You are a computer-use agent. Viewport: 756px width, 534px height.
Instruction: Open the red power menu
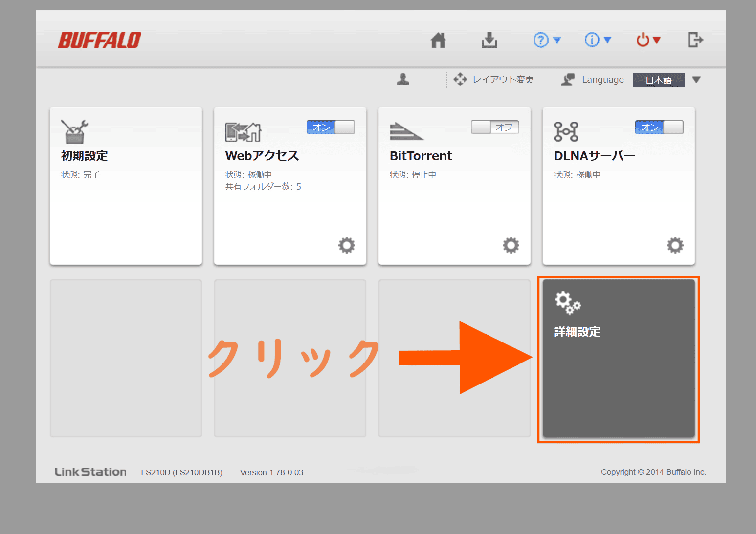(648, 40)
